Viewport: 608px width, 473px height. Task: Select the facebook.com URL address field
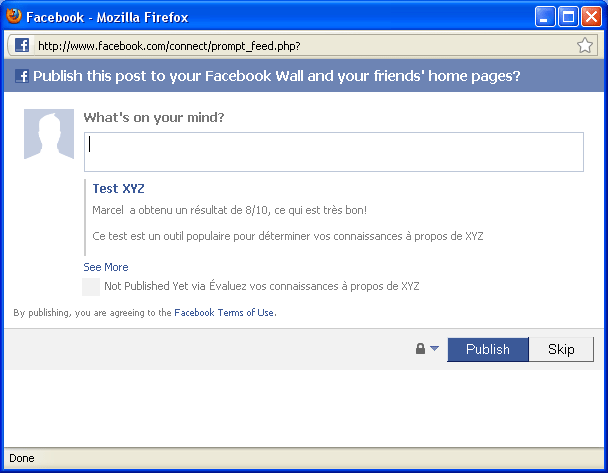(304, 46)
